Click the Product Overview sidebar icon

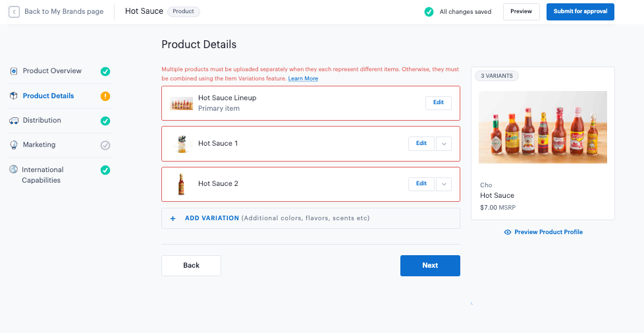tap(14, 71)
